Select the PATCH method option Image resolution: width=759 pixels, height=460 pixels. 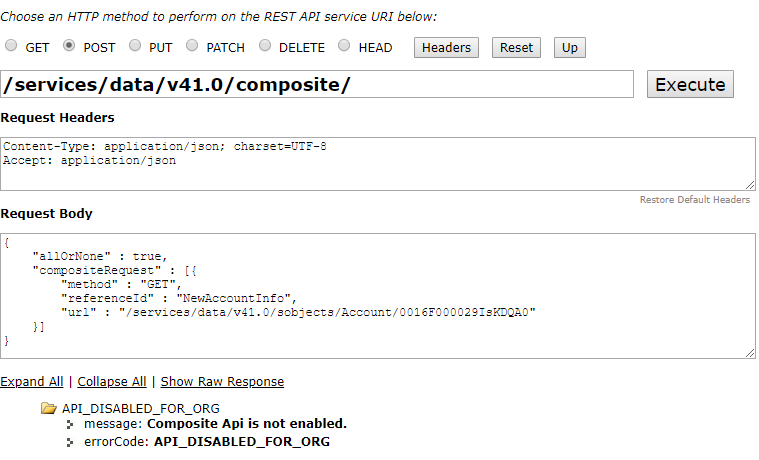(x=192, y=46)
